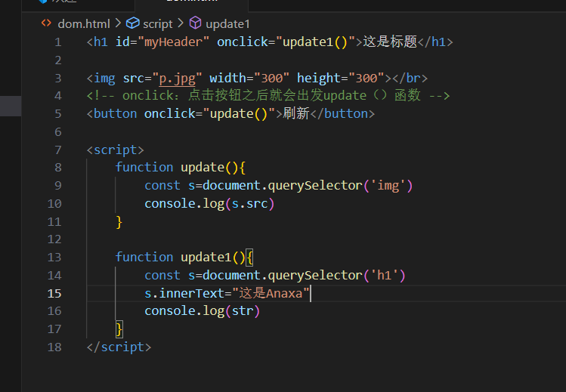
Task: Click the script breadcrumb item
Action: click(x=158, y=24)
